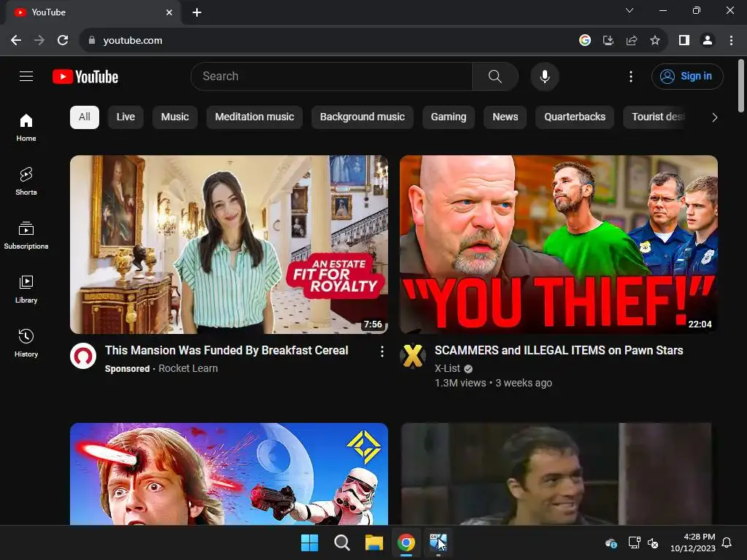Click the Rocket Learn channel avatar

point(83,356)
